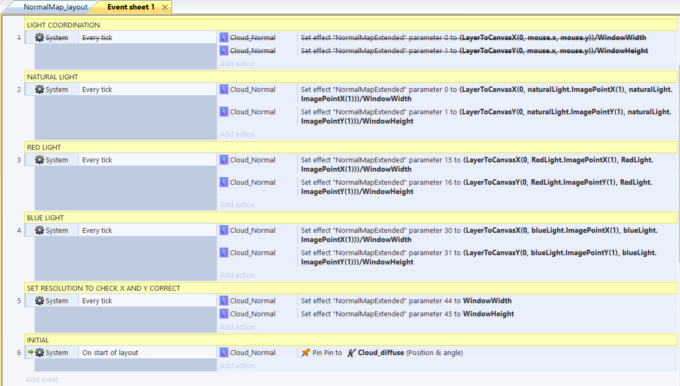Click Cloud_Normal icon for RedLight parameter 16 action

point(224,183)
